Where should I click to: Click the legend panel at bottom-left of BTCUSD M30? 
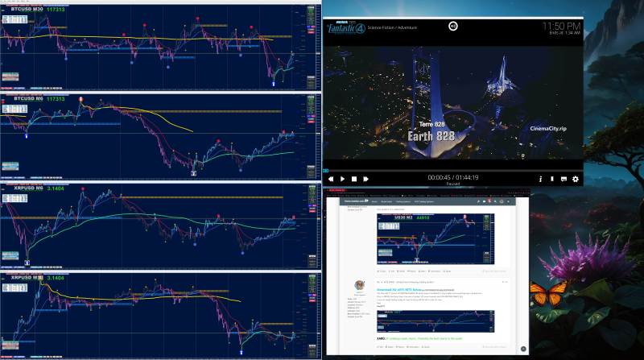[10, 77]
